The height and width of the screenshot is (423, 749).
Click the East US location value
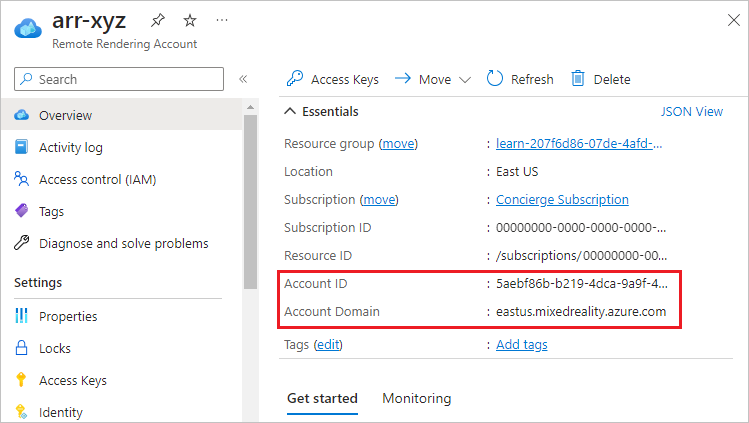(517, 172)
